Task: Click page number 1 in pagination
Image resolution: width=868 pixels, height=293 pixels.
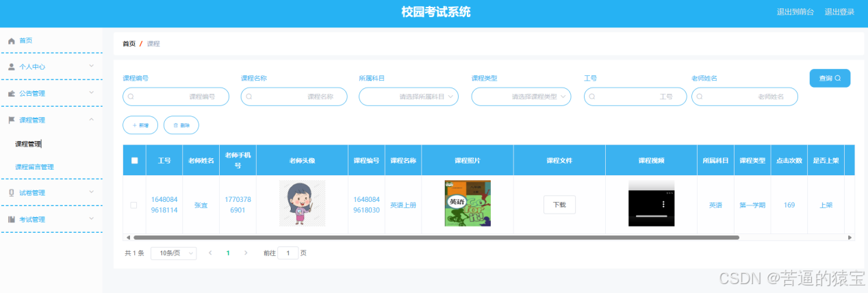Action: [x=228, y=253]
